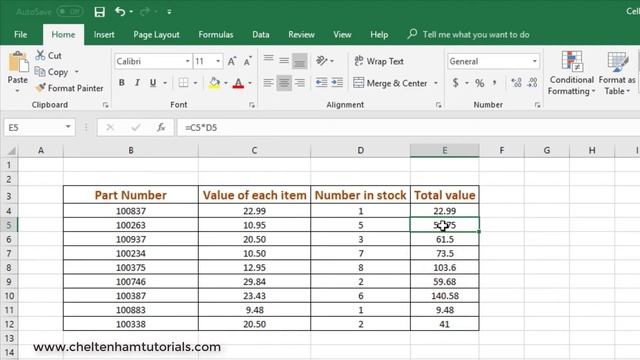The height and width of the screenshot is (360, 640).
Task: Toggle the AutoSave switch
Action: [69, 12]
